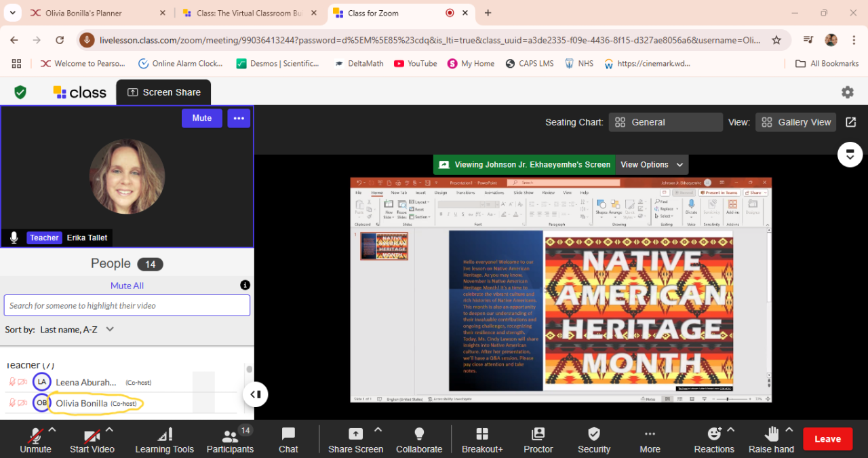Reload the page
Image resolution: width=868 pixels, height=458 pixels.
click(x=60, y=40)
